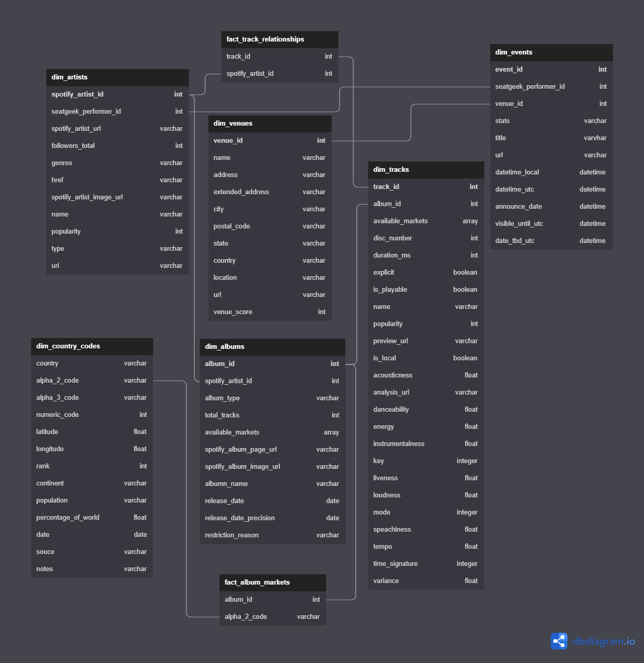Select the dim_albums table header
This screenshot has width=644, height=663.
[x=273, y=347]
